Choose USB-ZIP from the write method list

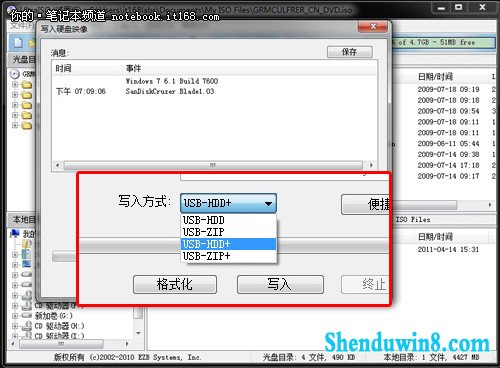228,232
